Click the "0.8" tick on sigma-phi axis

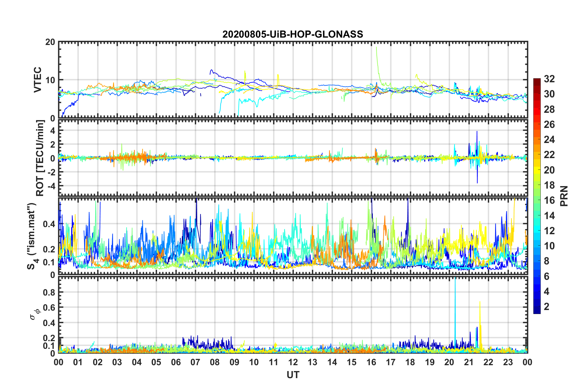(x=49, y=292)
